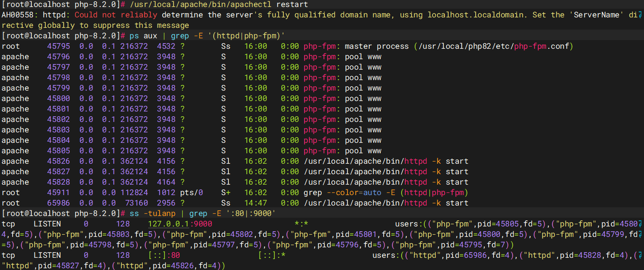Image resolution: width=644 pixels, height=270 pixels.
Task: Click PID 45911 of grep process
Action: pos(58,192)
